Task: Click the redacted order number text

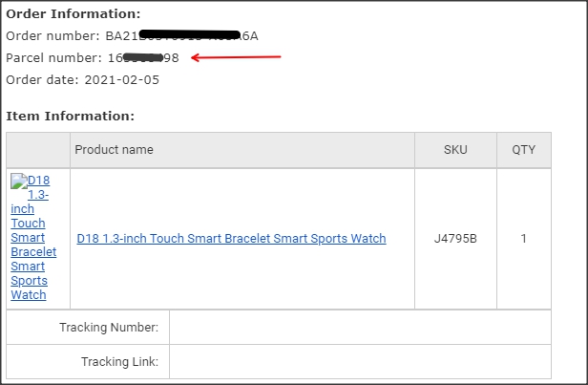Action: (x=182, y=35)
